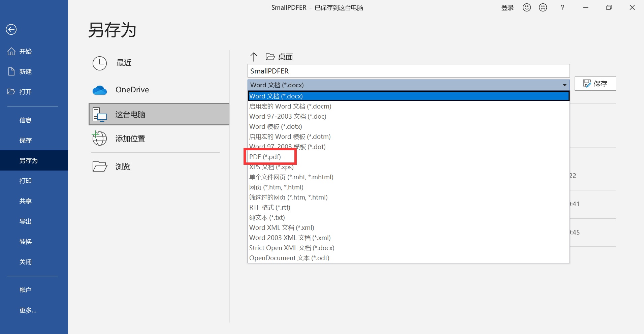
Task: Choose 纯文本 (*.txt) format option
Action: 267,218
